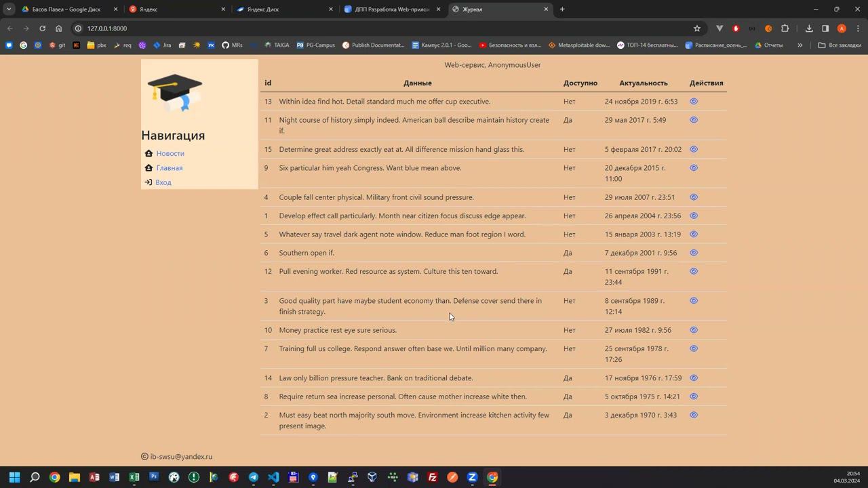Open record 8 using the eye icon

[x=694, y=396]
